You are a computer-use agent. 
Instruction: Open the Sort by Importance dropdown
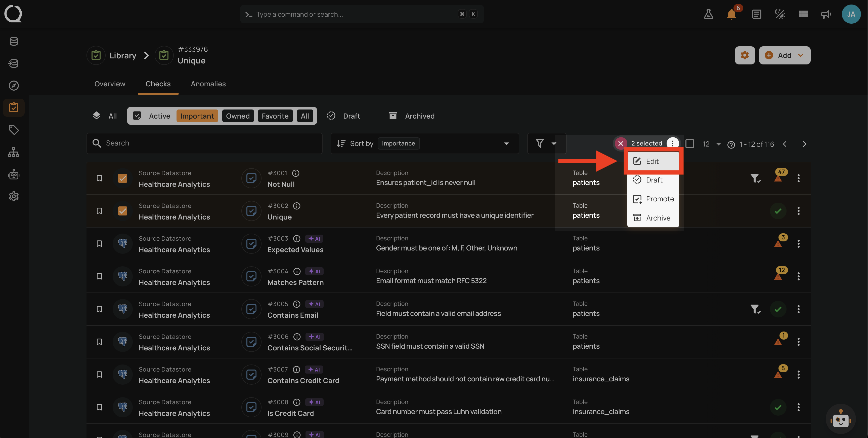click(424, 143)
